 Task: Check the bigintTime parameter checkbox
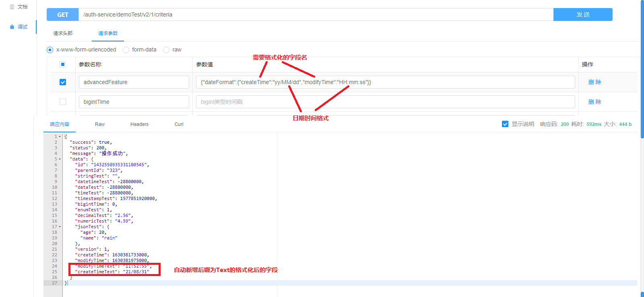click(63, 102)
